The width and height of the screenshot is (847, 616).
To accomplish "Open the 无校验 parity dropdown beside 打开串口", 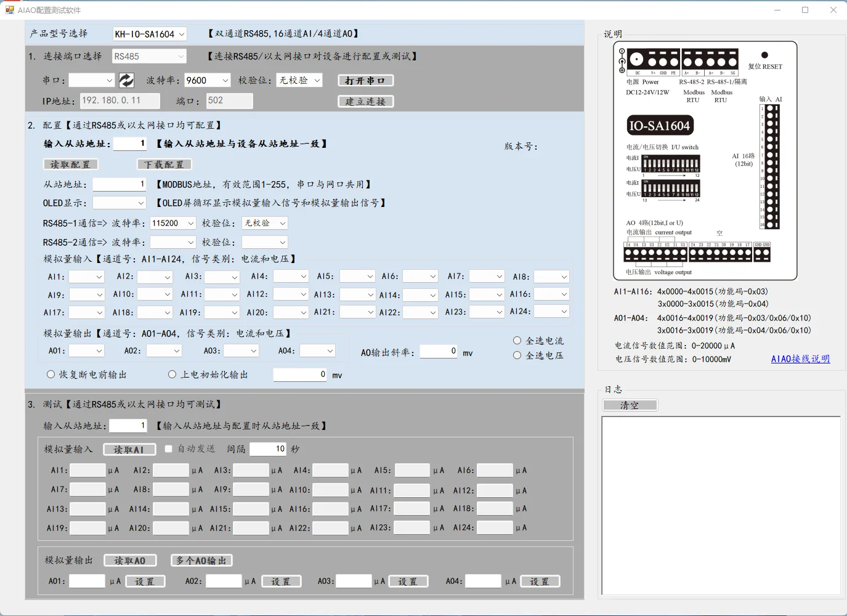I will (300, 80).
